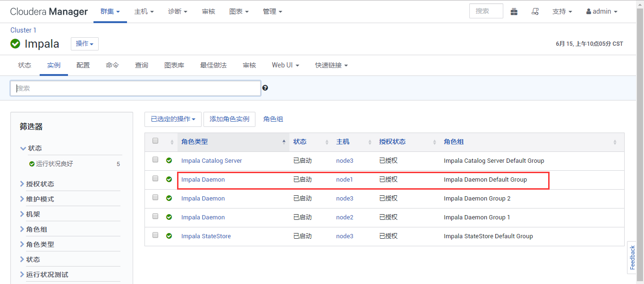
Task: Check the Impala Daemon Group 2 row checkbox
Action: pyautogui.click(x=155, y=197)
